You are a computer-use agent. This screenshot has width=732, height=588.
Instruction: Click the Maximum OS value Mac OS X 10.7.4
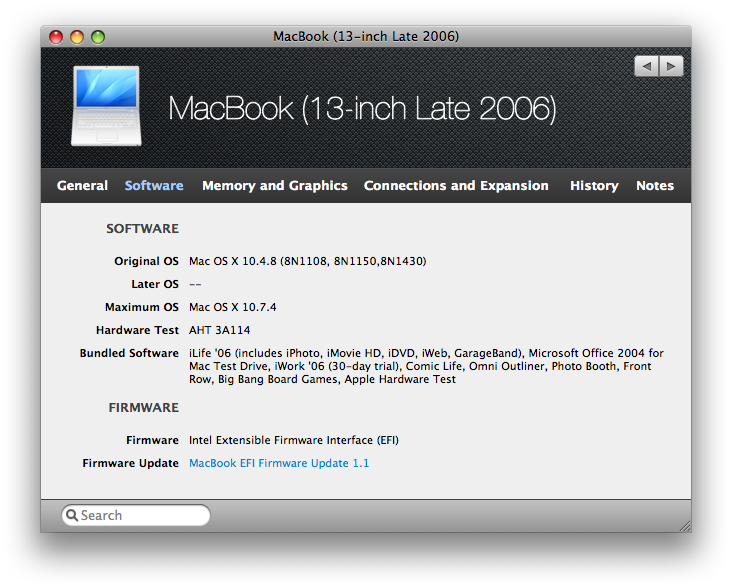click(232, 307)
